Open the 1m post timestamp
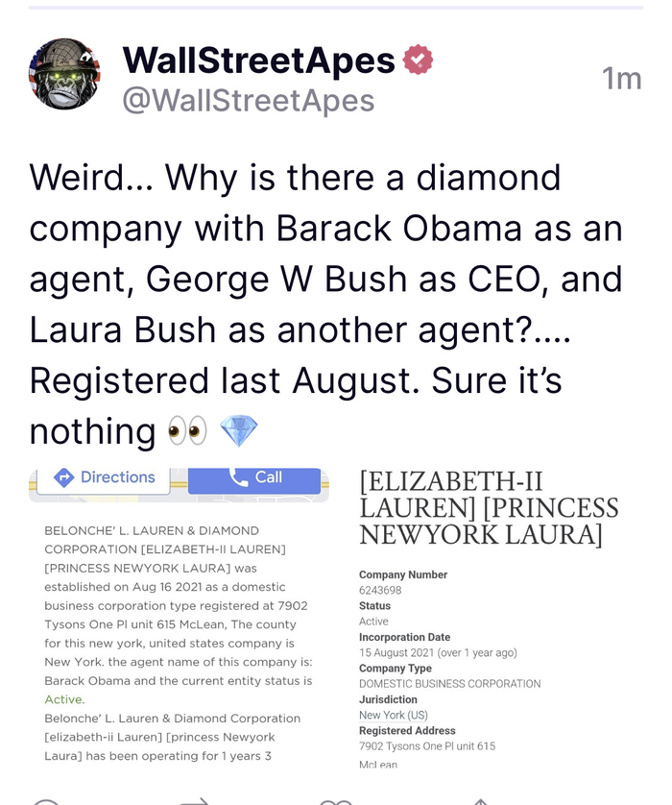This screenshot has height=805, width=672. [x=621, y=79]
